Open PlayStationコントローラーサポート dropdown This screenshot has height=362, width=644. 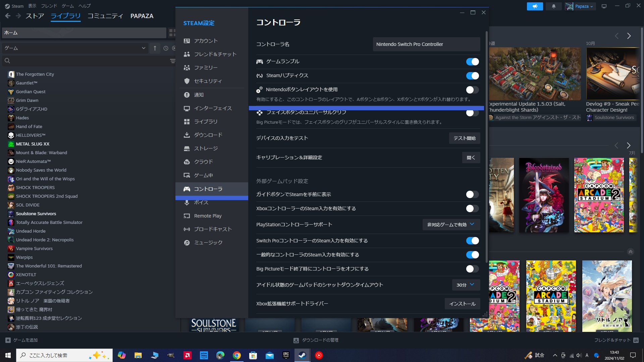[x=451, y=225]
